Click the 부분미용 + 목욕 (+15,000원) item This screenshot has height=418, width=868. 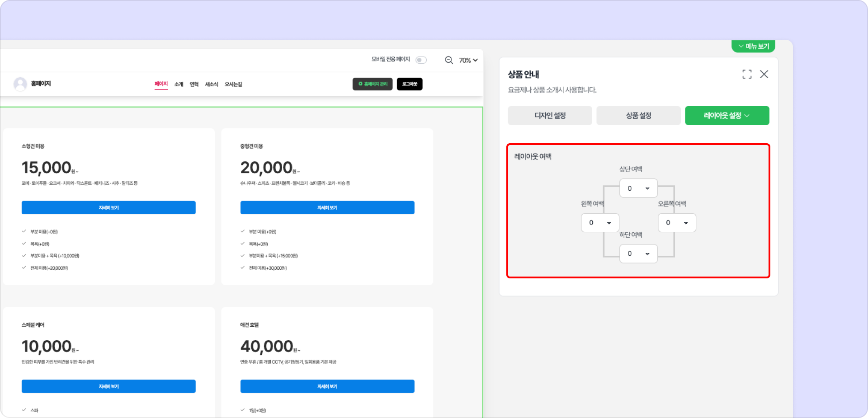pos(274,256)
